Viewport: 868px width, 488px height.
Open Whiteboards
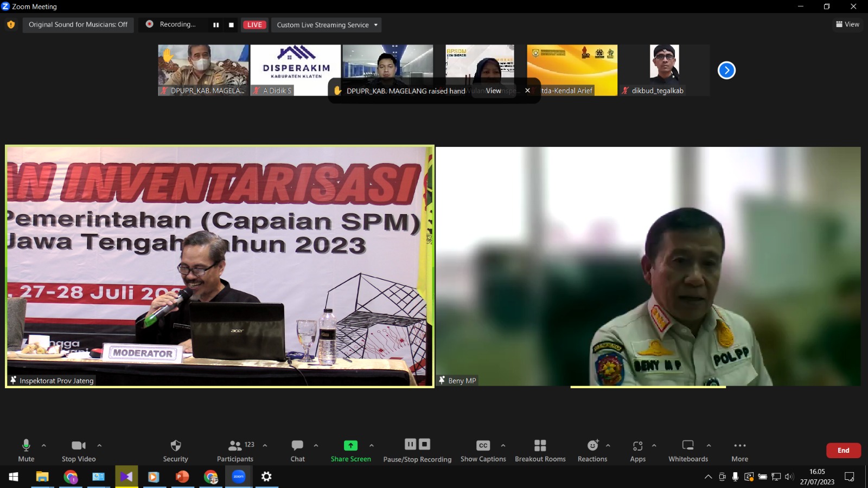point(688,451)
